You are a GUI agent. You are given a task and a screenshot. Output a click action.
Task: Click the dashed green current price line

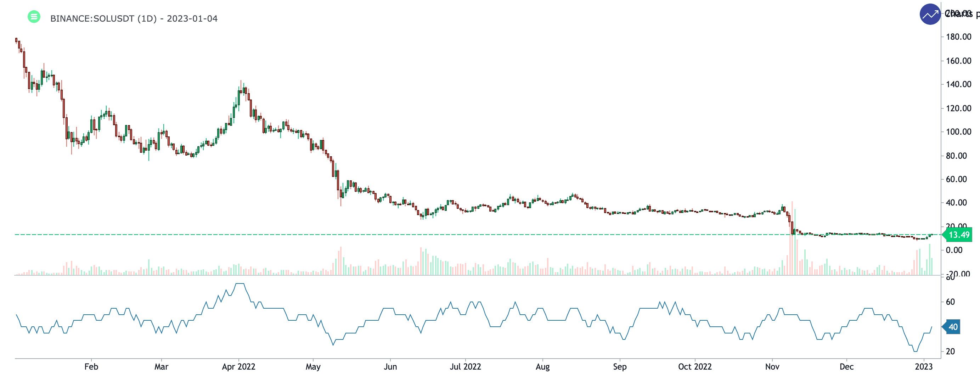[457, 235]
